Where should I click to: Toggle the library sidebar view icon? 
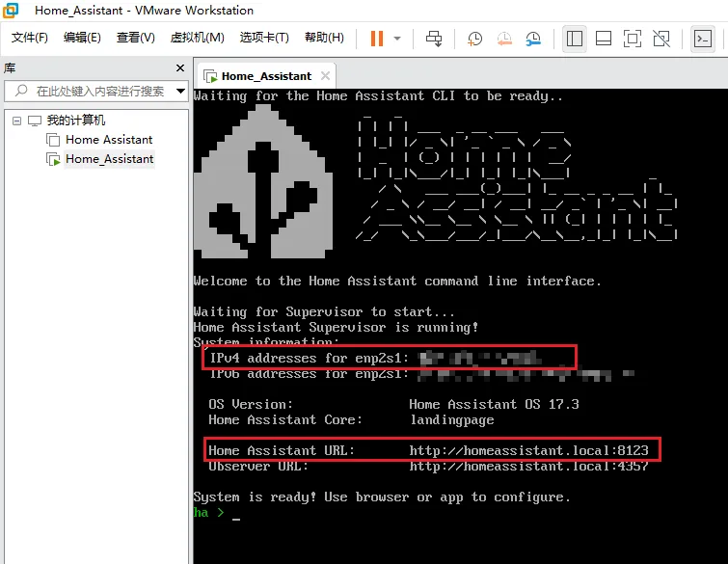[x=575, y=39]
